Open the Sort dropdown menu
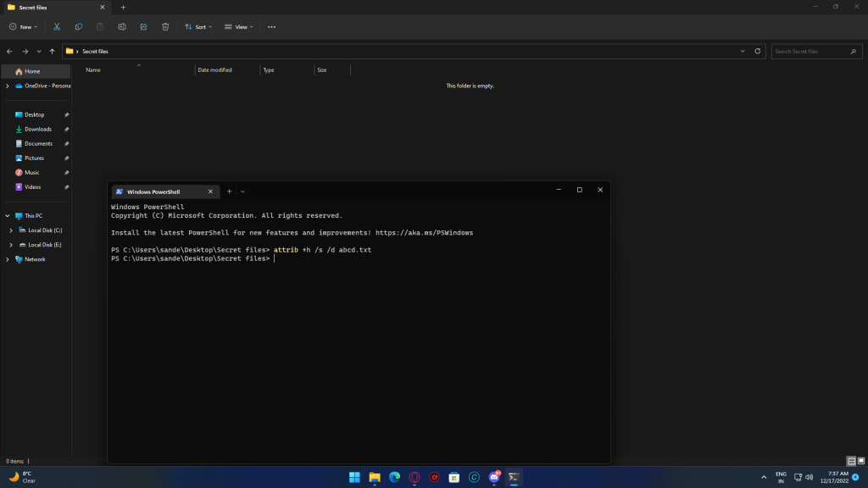This screenshot has width=868, height=488. 198,27
